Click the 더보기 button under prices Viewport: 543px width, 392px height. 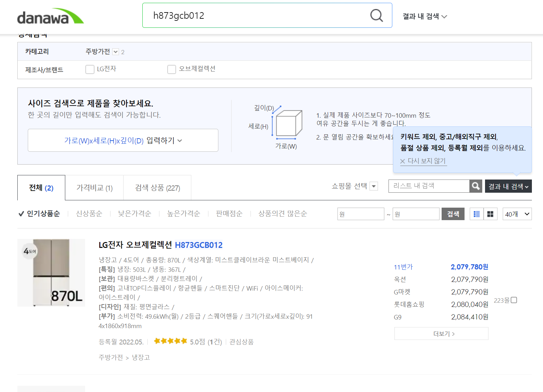(x=441, y=333)
